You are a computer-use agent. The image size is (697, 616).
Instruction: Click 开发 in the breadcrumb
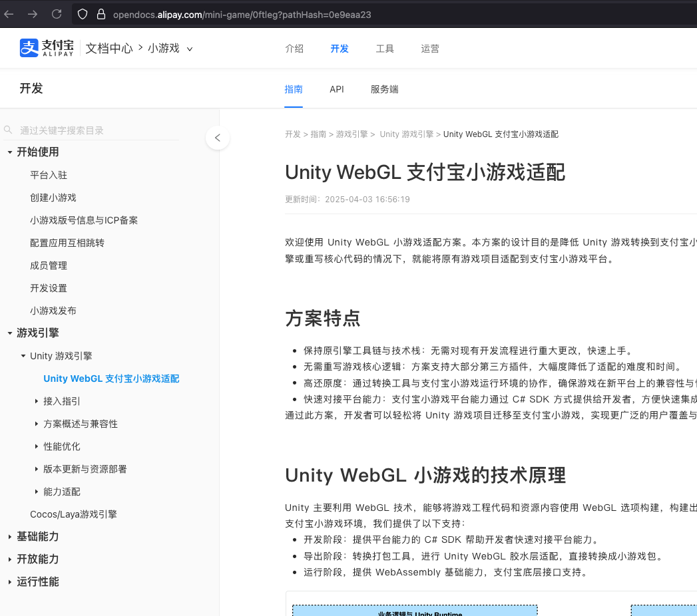coord(292,134)
